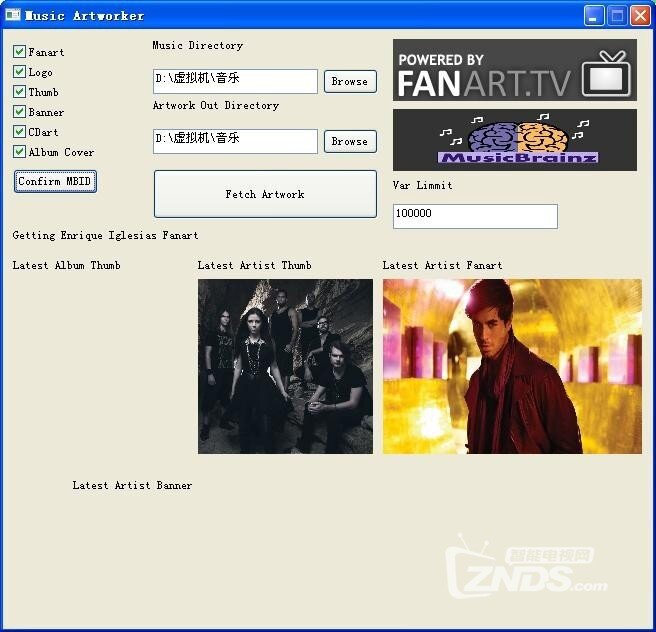Click the 'Latest Album Thumb' label
The width and height of the screenshot is (656, 632).
point(67,265)
